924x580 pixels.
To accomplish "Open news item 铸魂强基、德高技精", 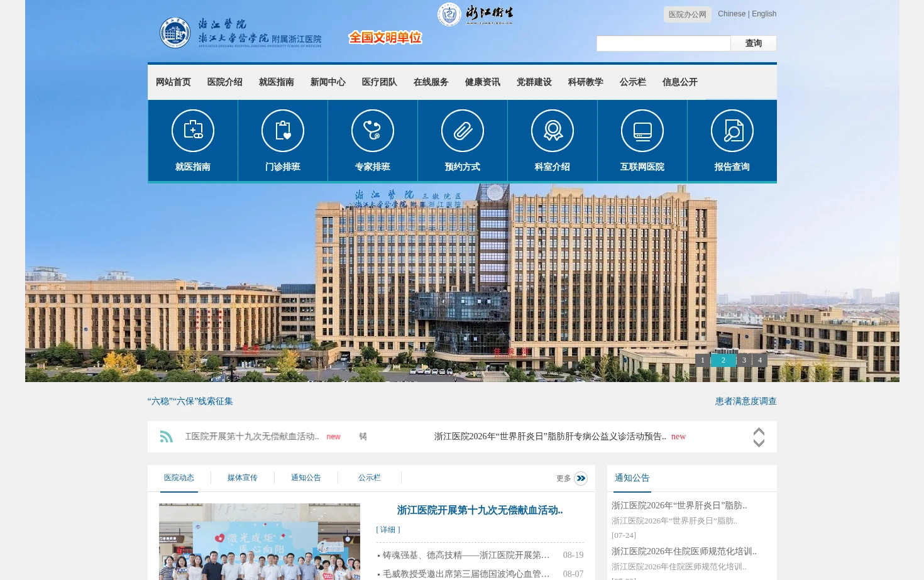I will (466, 555).
